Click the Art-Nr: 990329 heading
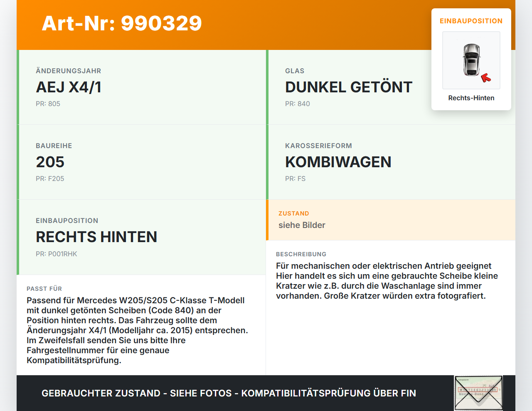The image size is (532, 411). [121, 24]
